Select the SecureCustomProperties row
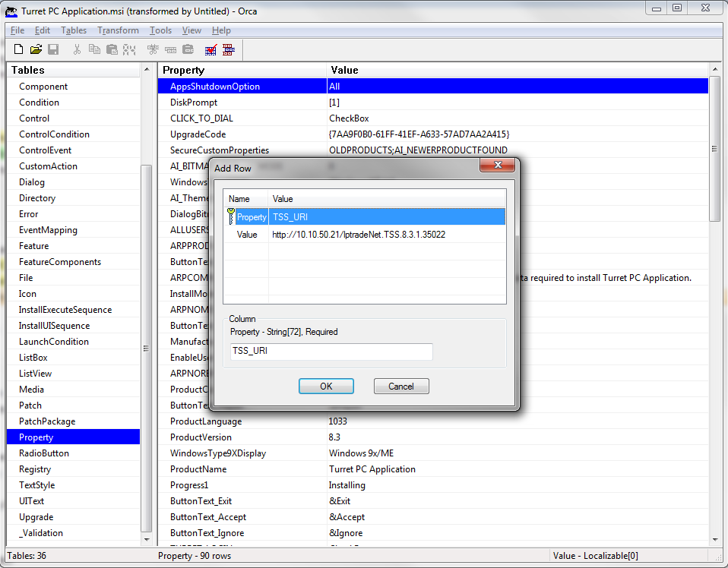The image size is (728, 568). tap(432, 150)
